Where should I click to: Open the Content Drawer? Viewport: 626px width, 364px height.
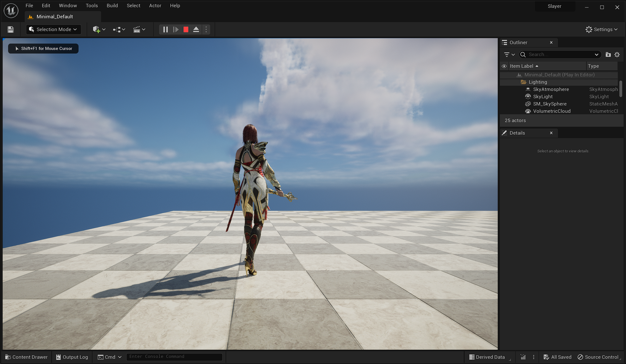coord(26,357)
